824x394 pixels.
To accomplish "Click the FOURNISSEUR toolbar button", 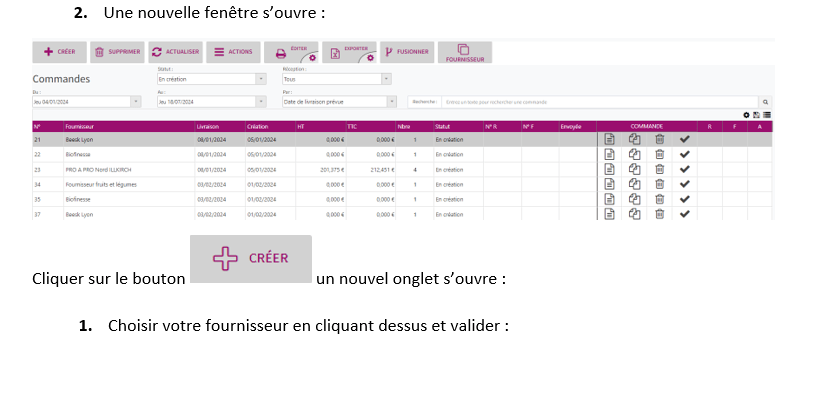I will (x=465, y=52).
